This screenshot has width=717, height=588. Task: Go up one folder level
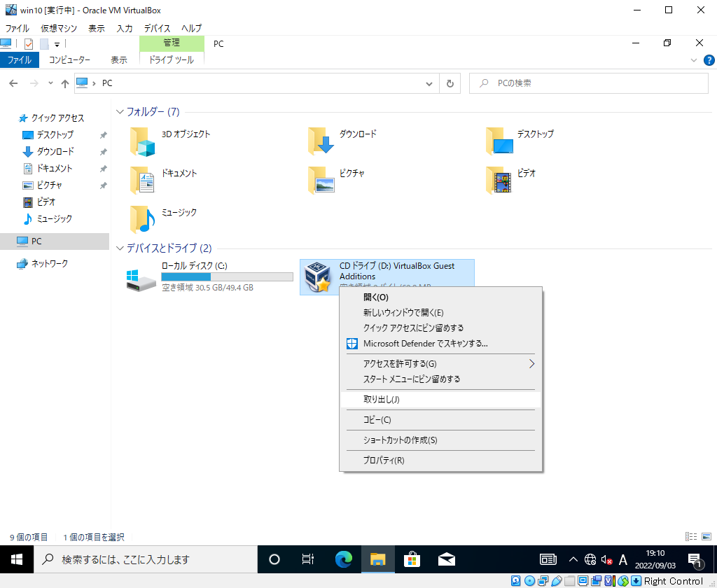[x=65, y=83]
